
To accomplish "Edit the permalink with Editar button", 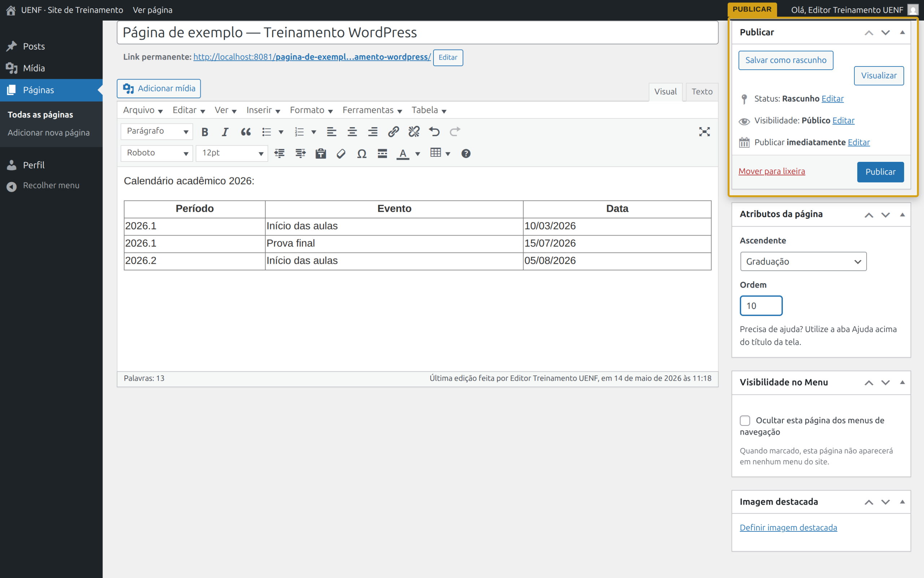I will (x=448, y=57).
